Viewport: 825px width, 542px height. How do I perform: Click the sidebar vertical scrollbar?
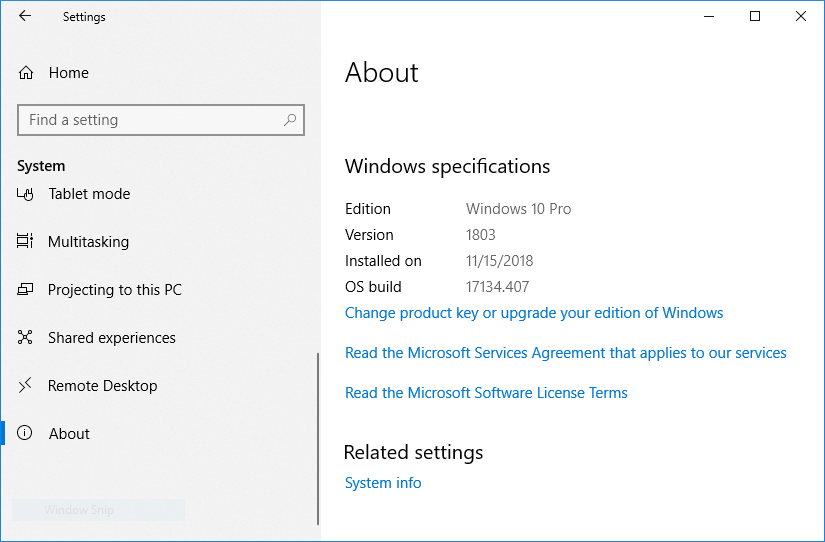(318, 438)
